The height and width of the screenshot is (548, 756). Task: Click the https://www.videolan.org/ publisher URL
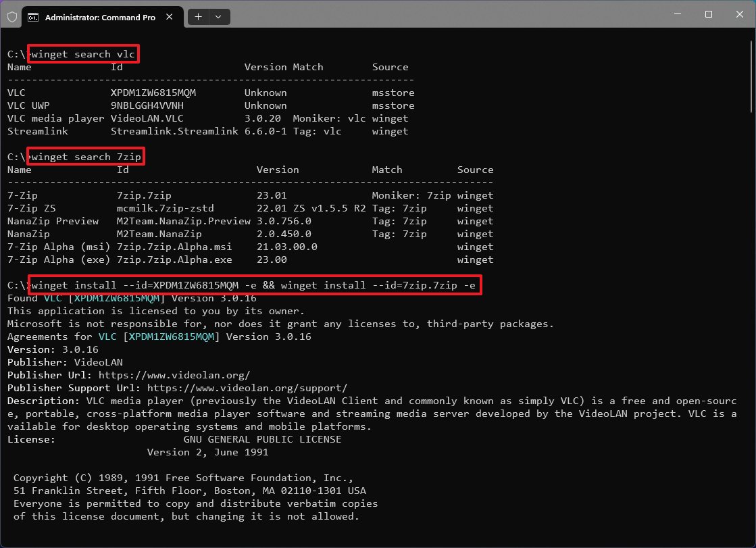[174, 375]
